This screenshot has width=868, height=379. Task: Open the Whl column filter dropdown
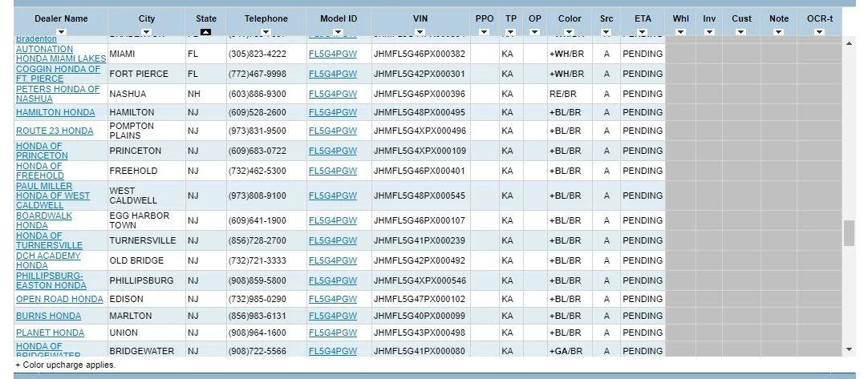point(681,32)
